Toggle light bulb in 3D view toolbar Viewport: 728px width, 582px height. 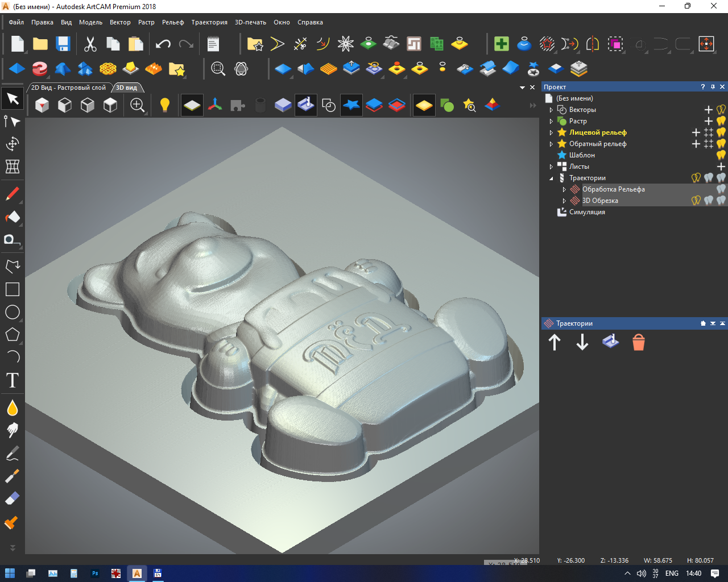point(165,105)
